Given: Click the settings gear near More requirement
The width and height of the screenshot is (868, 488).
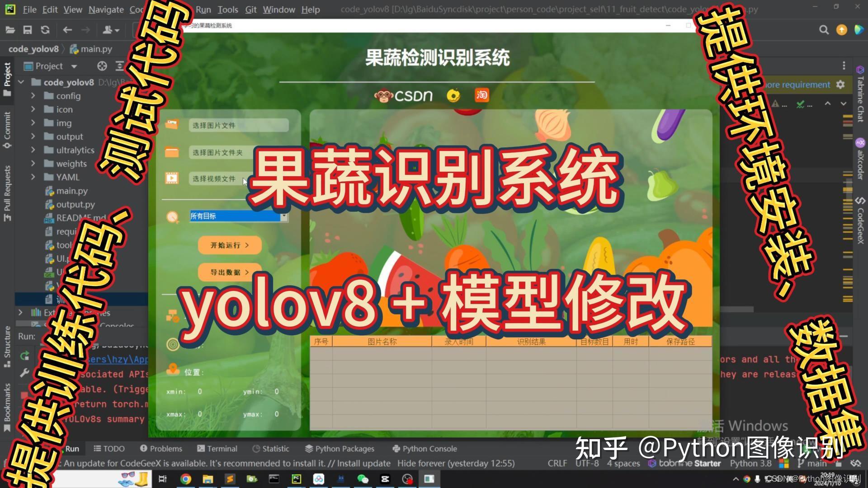Looking at the screenshot, I should point(840,84).
